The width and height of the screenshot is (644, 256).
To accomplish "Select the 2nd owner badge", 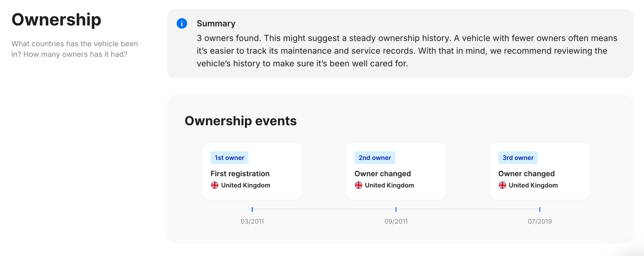I will 374,158.
